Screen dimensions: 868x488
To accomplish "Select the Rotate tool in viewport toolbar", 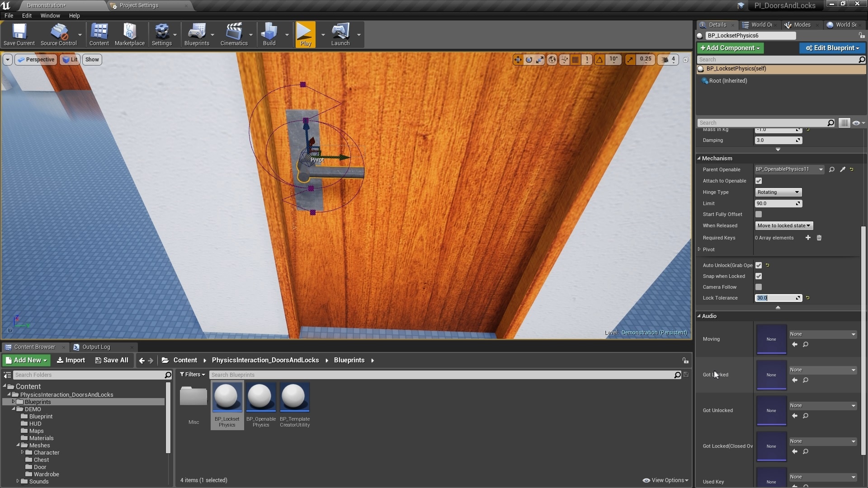I will coord(529,59).
